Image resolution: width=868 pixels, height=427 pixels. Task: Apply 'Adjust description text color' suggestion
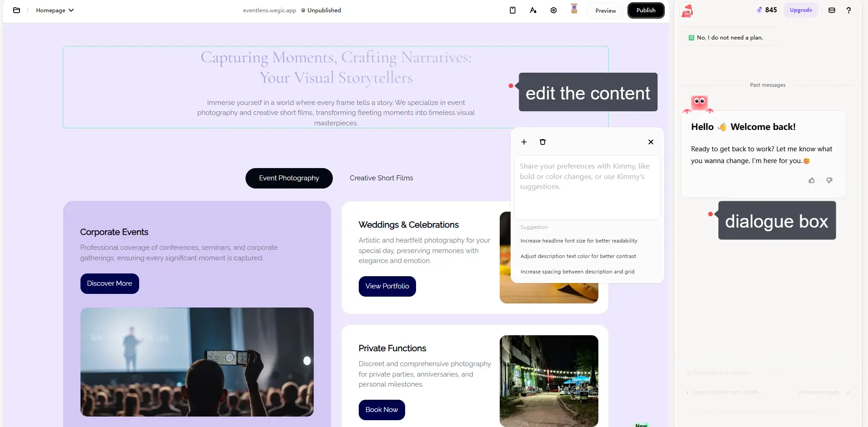pos(578,256)
